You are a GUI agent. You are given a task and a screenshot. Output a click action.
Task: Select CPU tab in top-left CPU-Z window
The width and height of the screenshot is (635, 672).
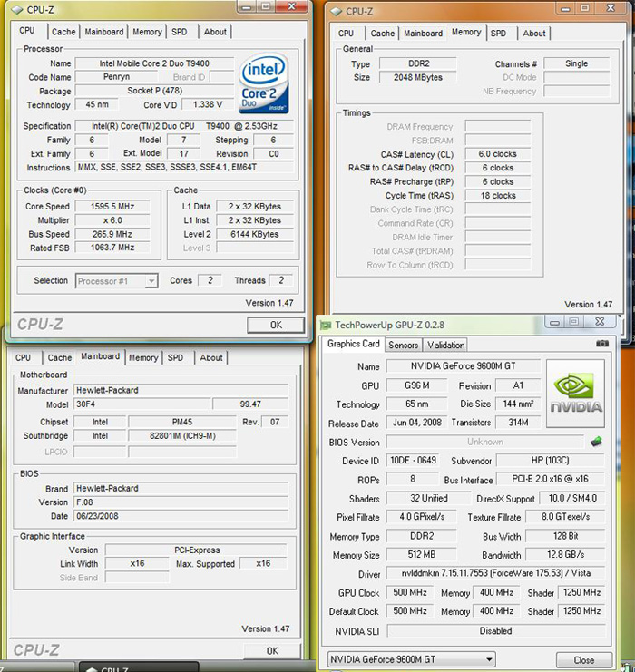(27, 31)
